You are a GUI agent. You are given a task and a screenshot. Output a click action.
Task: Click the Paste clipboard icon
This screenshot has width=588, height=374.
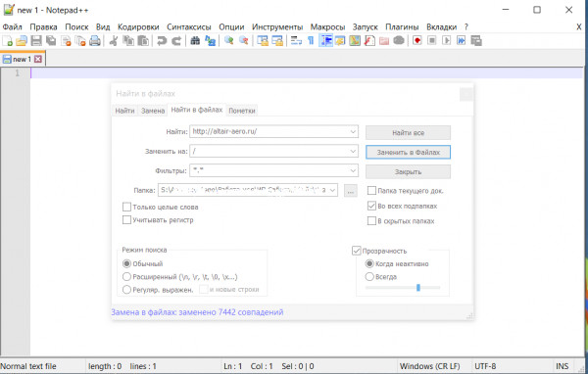pos(143,40)
